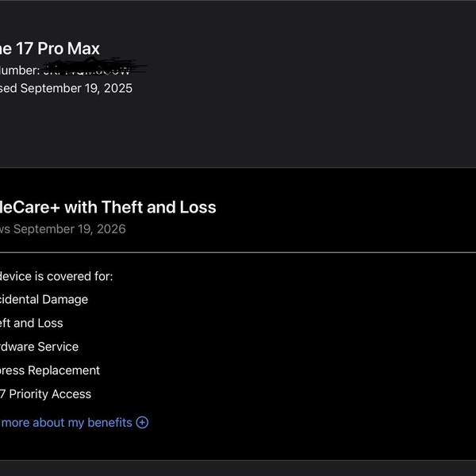This screenshot has height=476, width=476.
Task: Select the Accidental Damage coverage item
Action: point(44,299)
